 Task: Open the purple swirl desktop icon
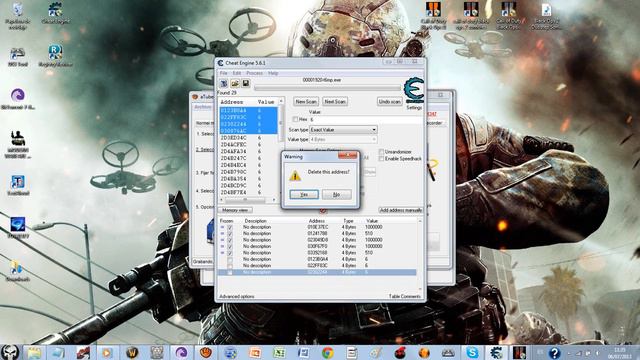click(x=18, y=98)
